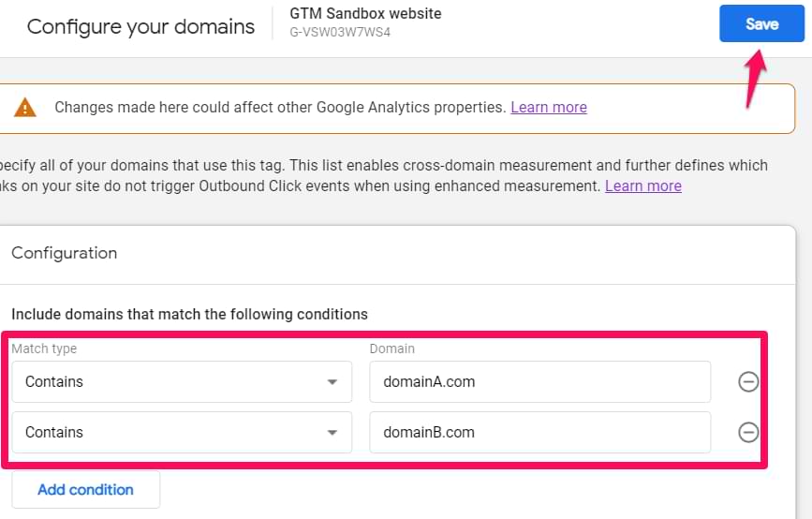Remove the domainA.com condition row
This screenshot has height=519, width=812.
(x=747, y=381)
